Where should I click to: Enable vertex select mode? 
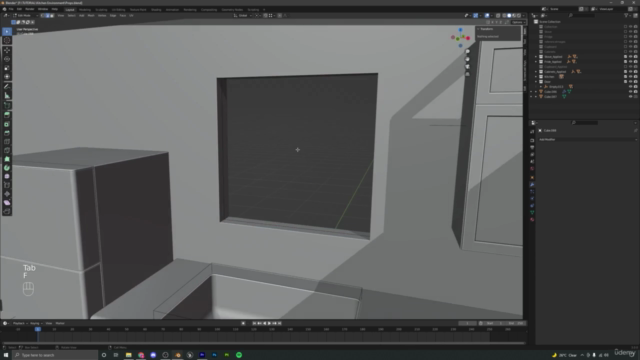(x=42, y=16)
